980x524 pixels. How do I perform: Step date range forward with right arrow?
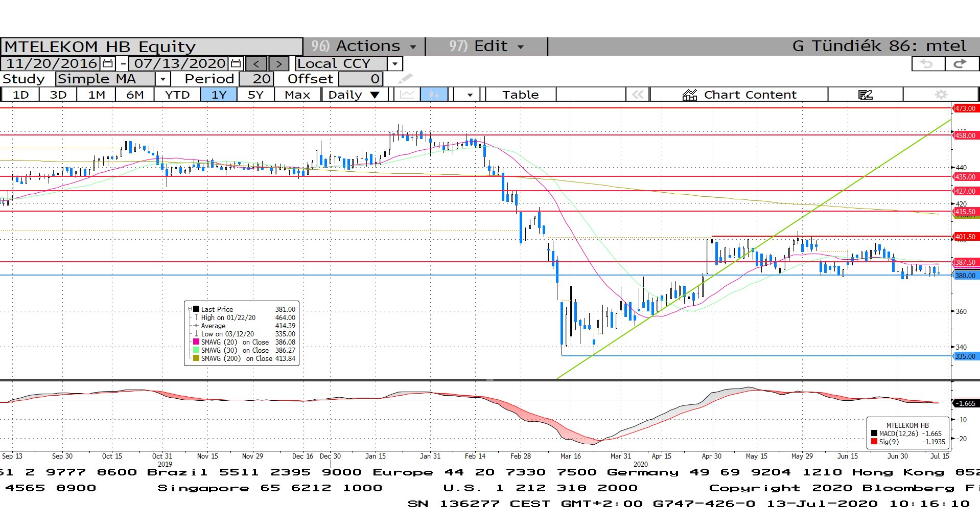(x=278, y=63)
